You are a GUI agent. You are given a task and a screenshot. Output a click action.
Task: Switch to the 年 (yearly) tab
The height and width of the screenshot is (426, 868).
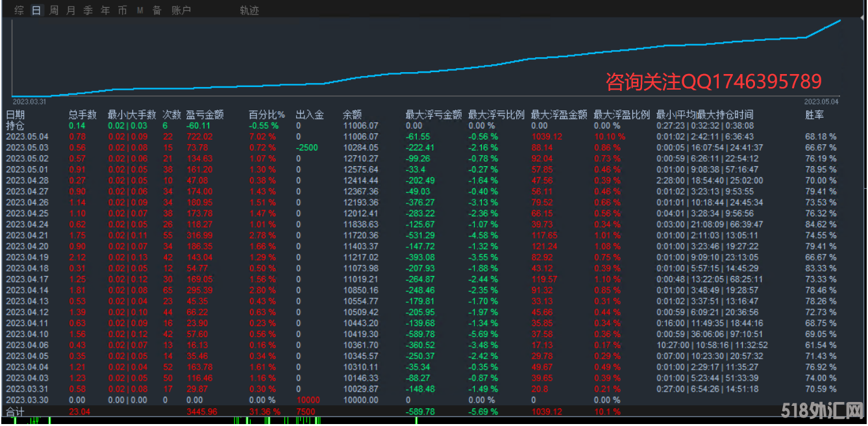pos(105,10)
